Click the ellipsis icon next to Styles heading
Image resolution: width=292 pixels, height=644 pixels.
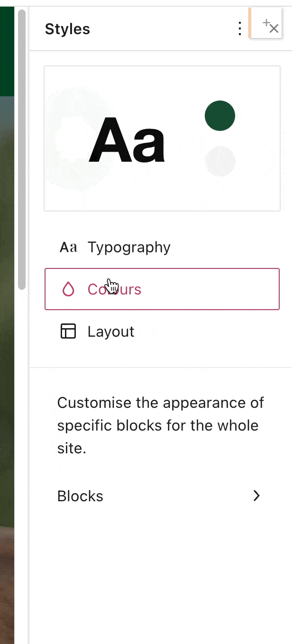[239, 29]
